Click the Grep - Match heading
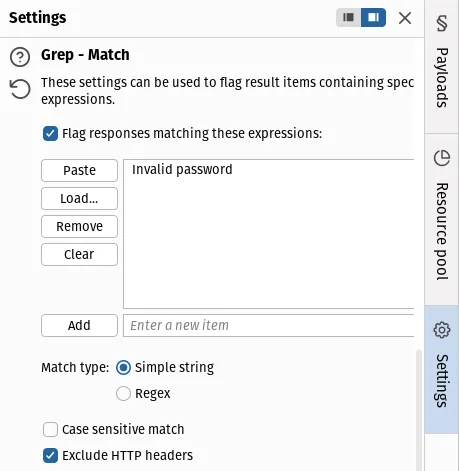 coord(85,55)
